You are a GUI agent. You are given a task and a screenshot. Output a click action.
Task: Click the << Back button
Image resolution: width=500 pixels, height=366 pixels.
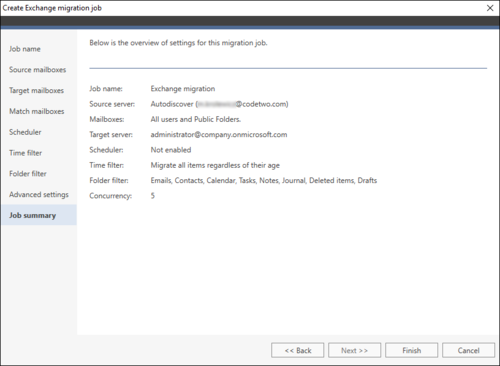click(x=297, y=350)
